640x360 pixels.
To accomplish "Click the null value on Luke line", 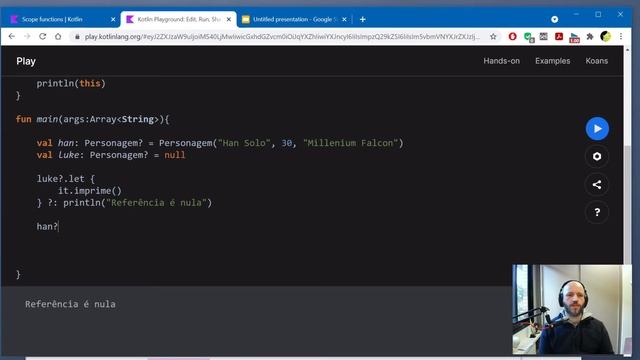I will coord(175,155).
